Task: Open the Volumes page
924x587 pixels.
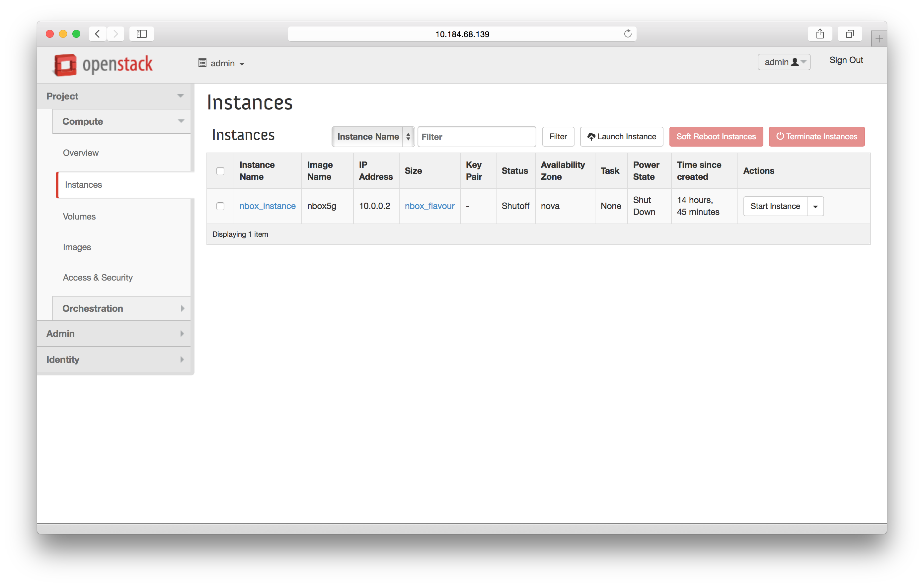Action: [x=79, y=216]
